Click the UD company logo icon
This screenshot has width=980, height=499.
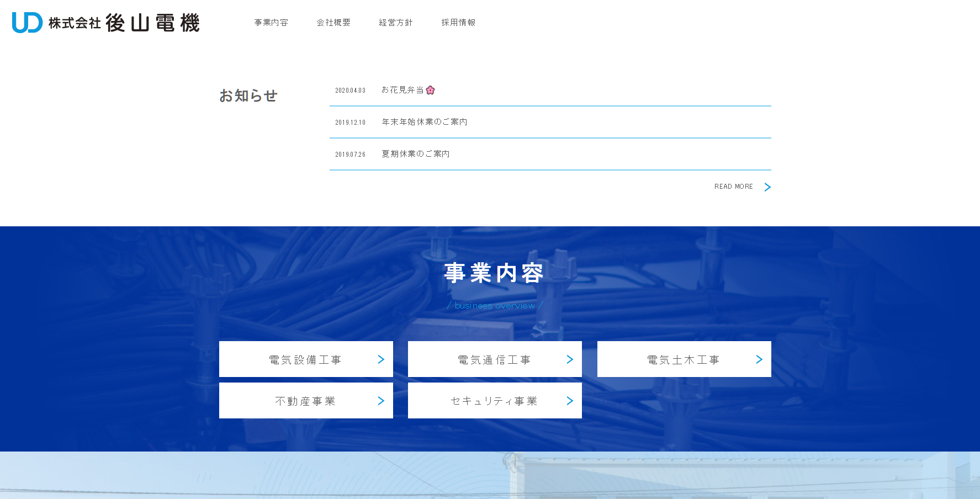tap(27, 23)
